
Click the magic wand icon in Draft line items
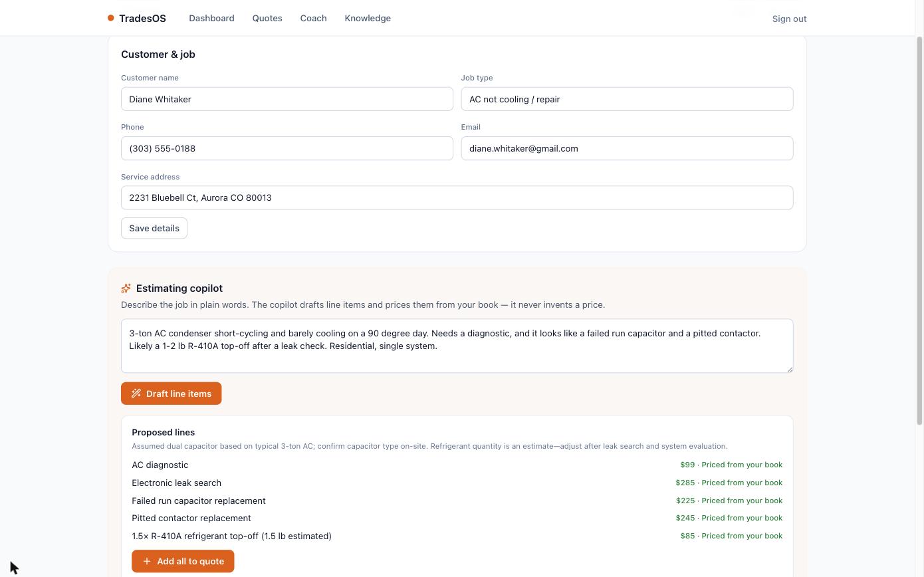[x=136, y=394]
